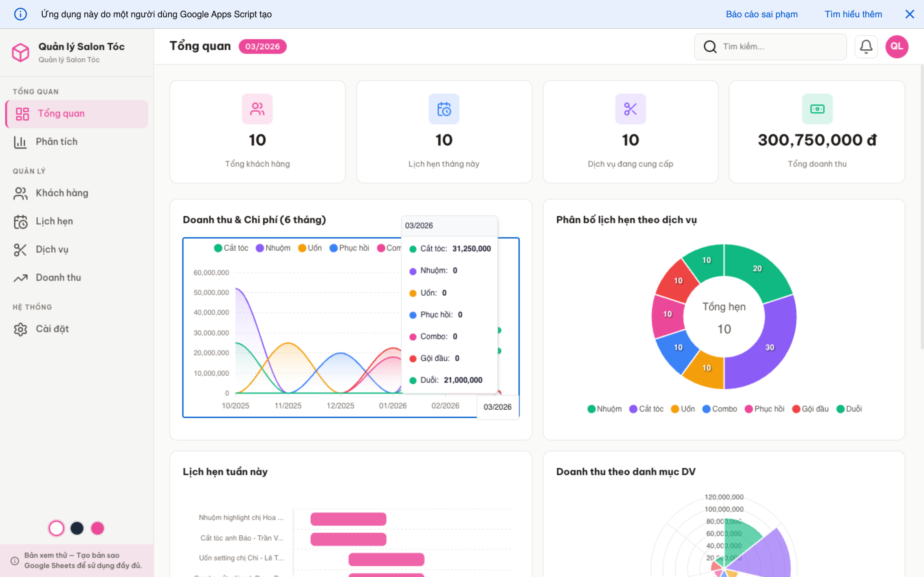Open the 03/2026 month selector badge

(262, 46)
